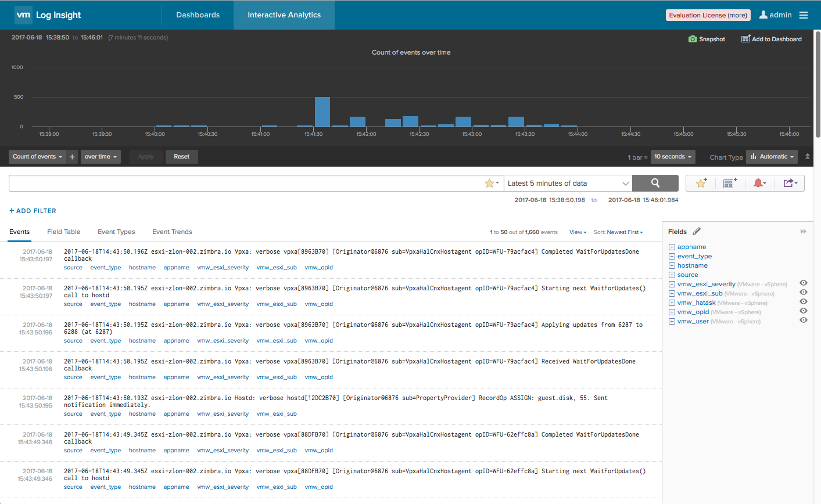Image resolution: width=821 pixels, height=504 pixels.
Task: Open the View dropdown
Action: click(x=578, y=232)
